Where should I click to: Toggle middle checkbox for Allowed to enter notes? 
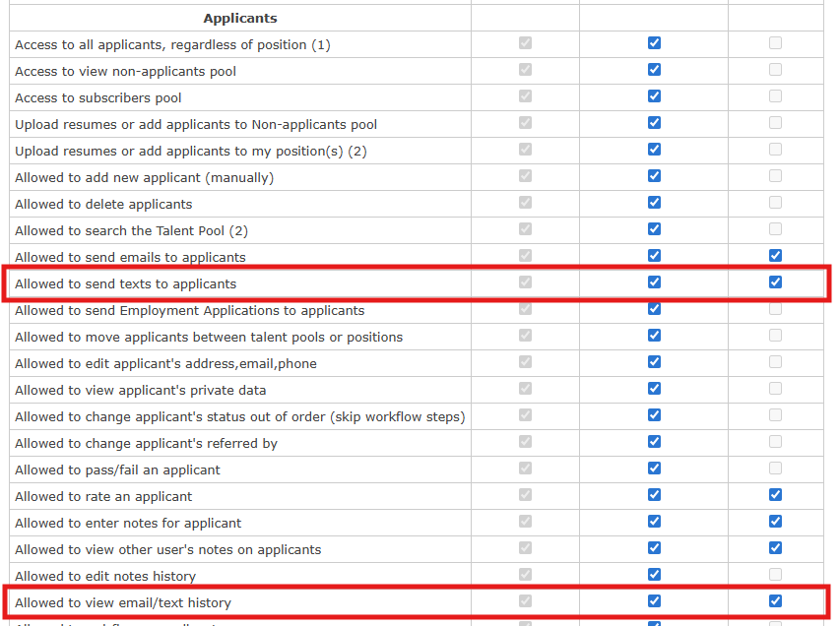654,522
